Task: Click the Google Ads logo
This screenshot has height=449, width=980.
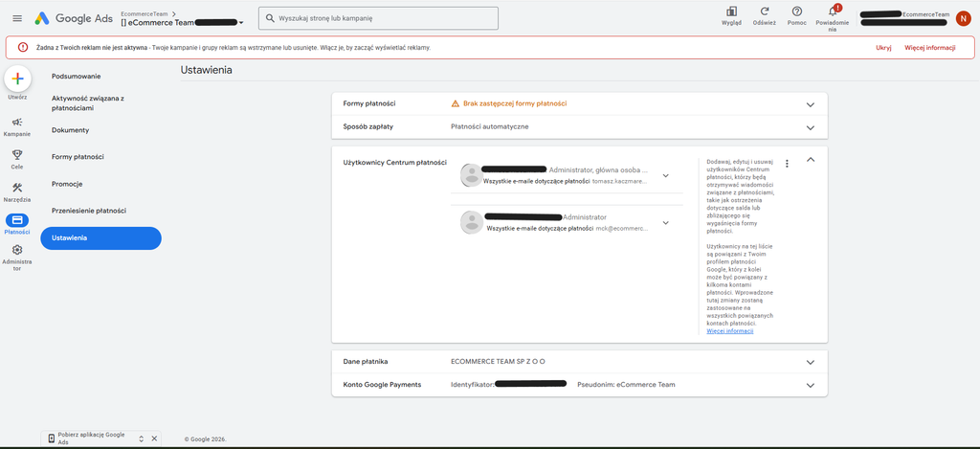Action: tap(73, 18)
